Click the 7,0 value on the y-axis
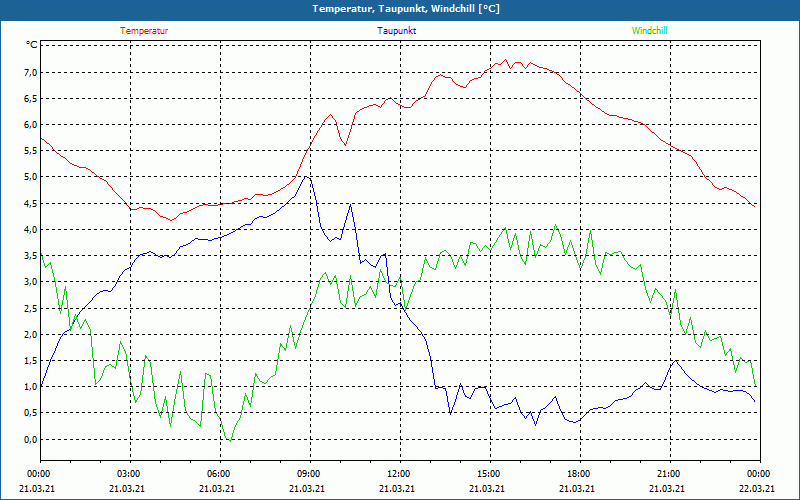800x500 pixels. 32,72
